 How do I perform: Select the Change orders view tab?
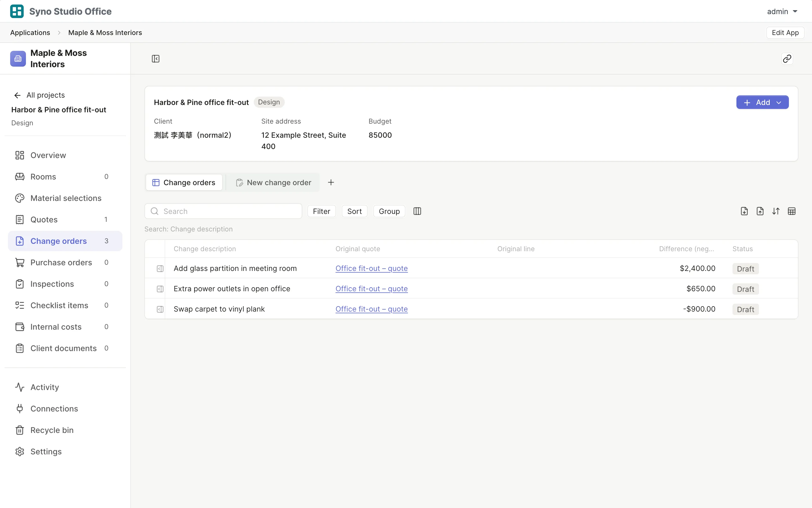[184, 182]
